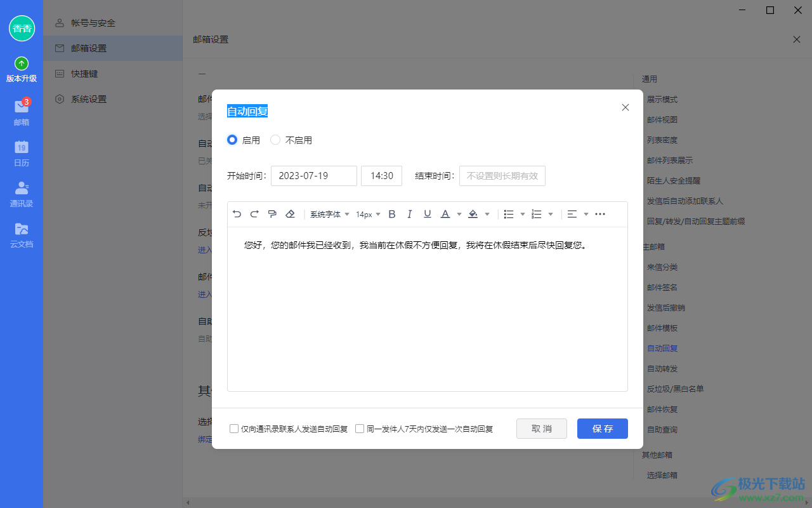
Task: Open 版本升级 in the sidebar
Action: 22,70
